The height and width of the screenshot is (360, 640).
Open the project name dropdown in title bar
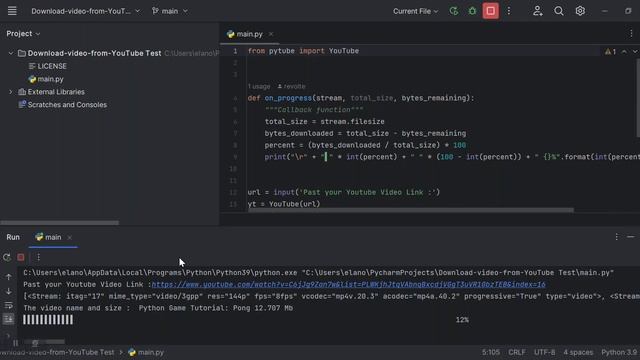coord(85,11)
